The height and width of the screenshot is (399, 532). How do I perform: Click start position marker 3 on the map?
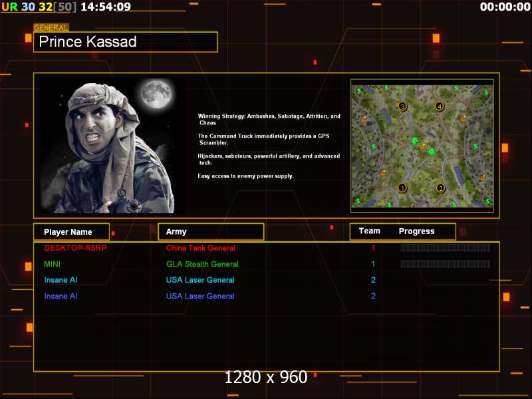pos(402,106)
